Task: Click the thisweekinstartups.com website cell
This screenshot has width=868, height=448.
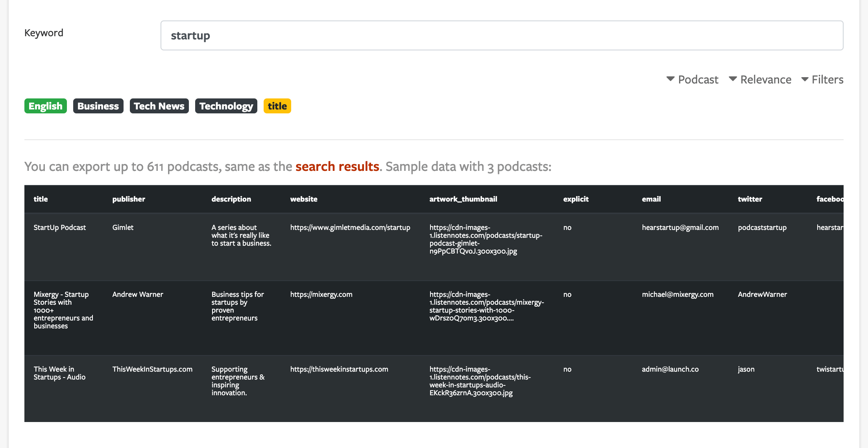Action: coord(339,369)
